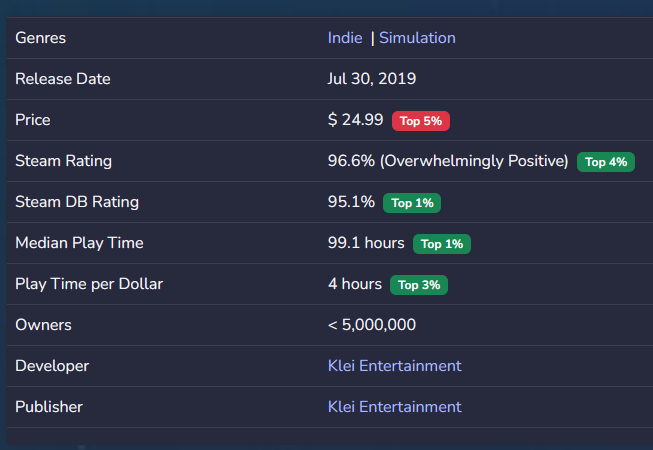Image resolution: width=653 pixels, height=450 pixels.
Task: Click the Owners row label
Action: tap(43, 325)
